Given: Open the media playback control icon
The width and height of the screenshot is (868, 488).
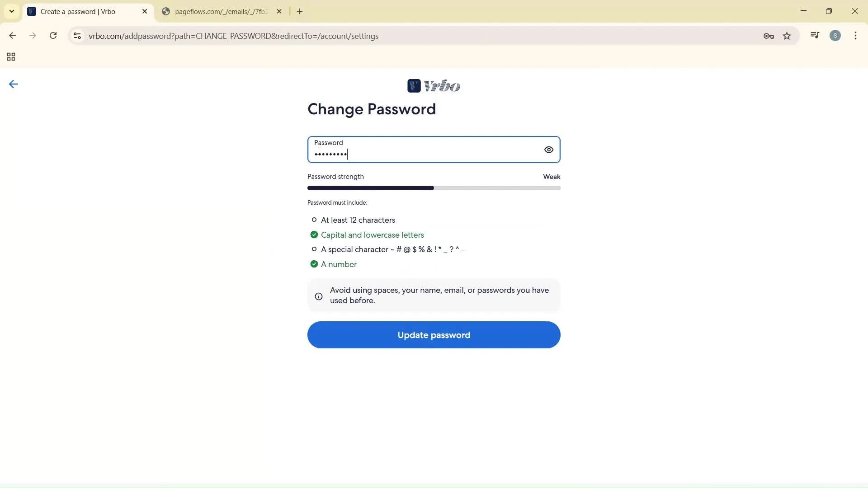Looking at the screenshot, I should [815, 35].
